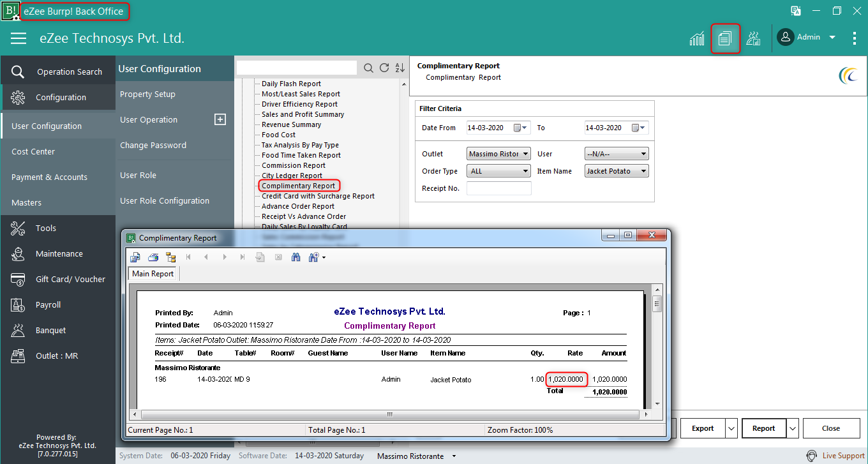Select Credit Card with Surcharge Report
868x464 pixels.
click(x=318, y=196)
